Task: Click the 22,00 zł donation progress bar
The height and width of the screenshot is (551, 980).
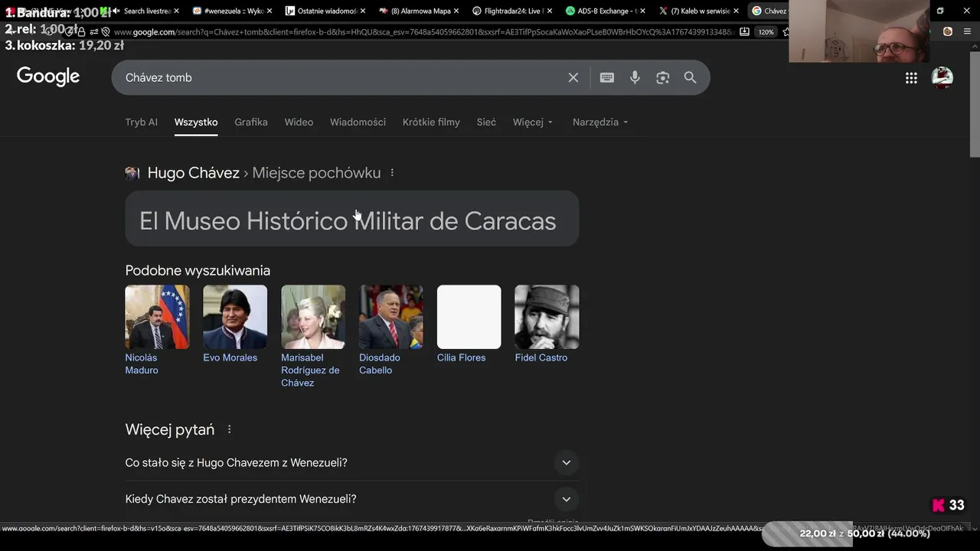Action: (865, 533)
